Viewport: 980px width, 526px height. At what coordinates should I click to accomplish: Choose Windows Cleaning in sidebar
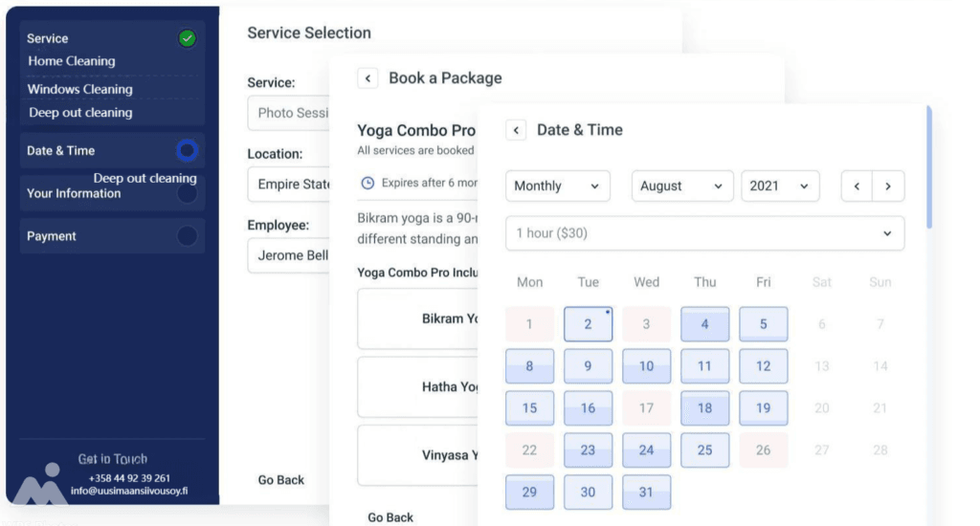click(80, 89)
